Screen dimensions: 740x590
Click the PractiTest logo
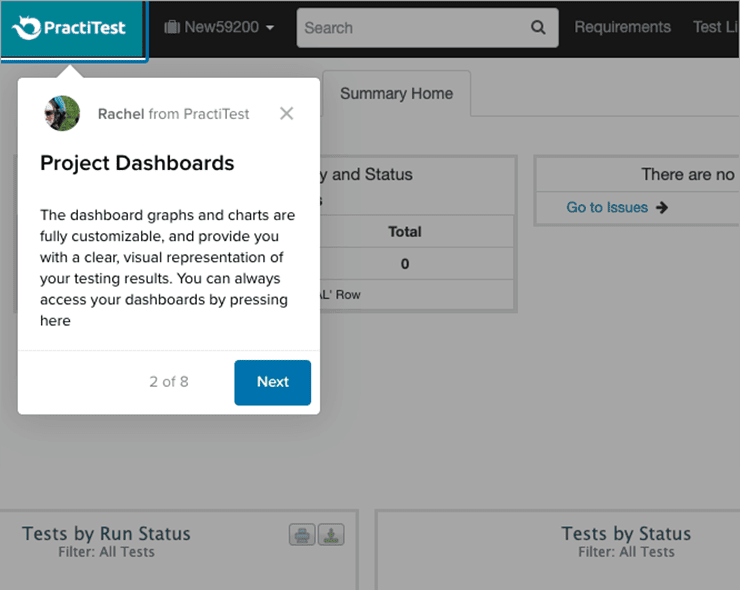pos(72,28)
